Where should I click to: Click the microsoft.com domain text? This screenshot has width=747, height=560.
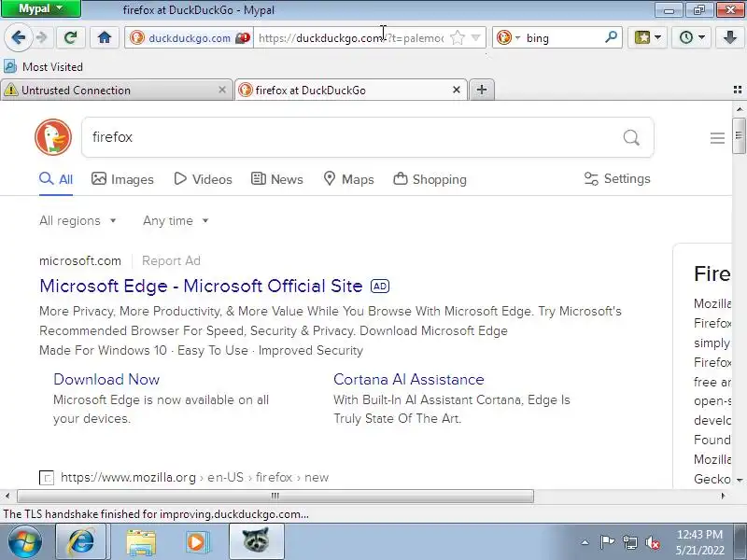point(80,260)
